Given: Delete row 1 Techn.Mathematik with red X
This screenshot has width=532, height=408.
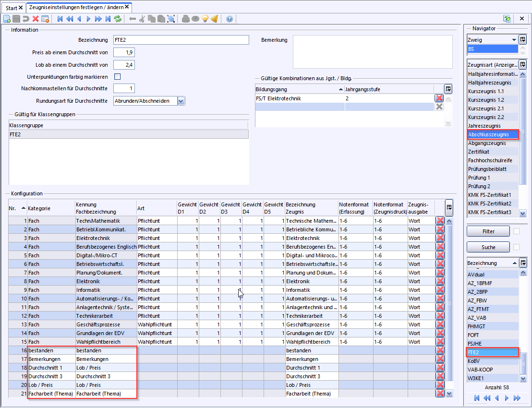Looking at the screenshot, I should coord(439,221).
